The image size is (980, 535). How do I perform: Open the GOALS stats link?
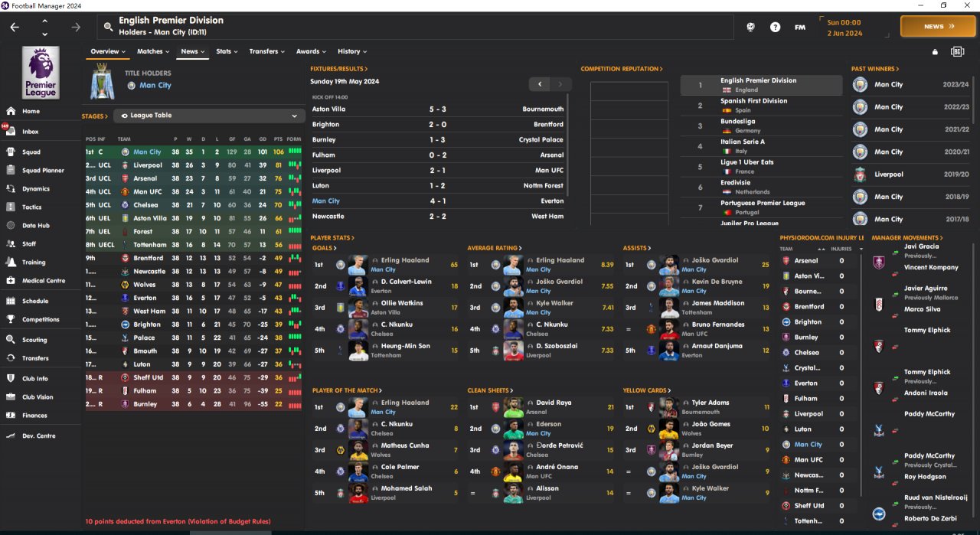click(x=323, y=248)
